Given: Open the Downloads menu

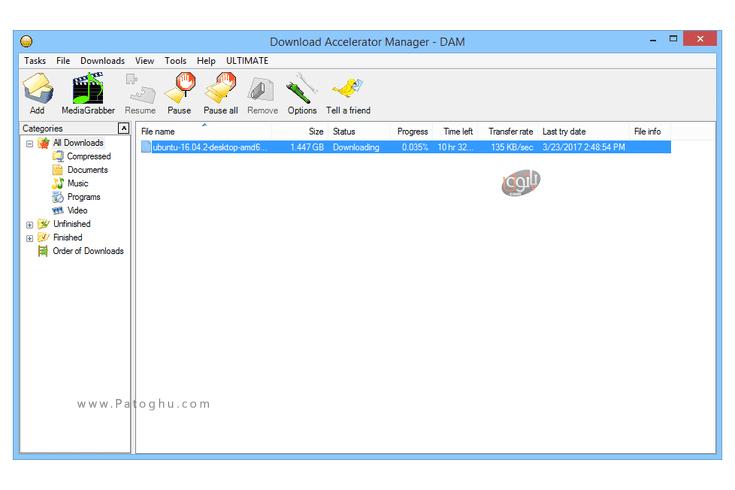Looking at the screenshot, I should pyautogui.click(x=102, y=61).
